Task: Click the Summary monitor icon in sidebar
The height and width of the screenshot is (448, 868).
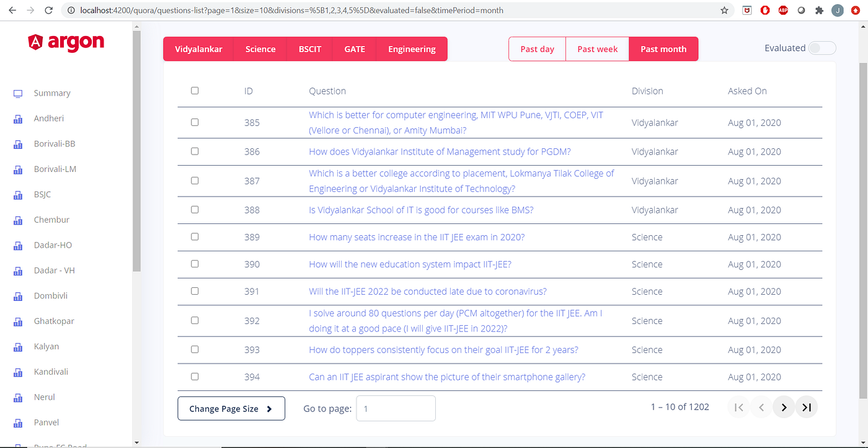Action: 17,92
